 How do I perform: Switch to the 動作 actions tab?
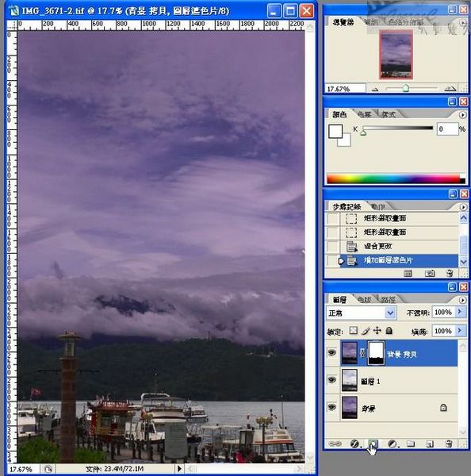click(378, 207)
